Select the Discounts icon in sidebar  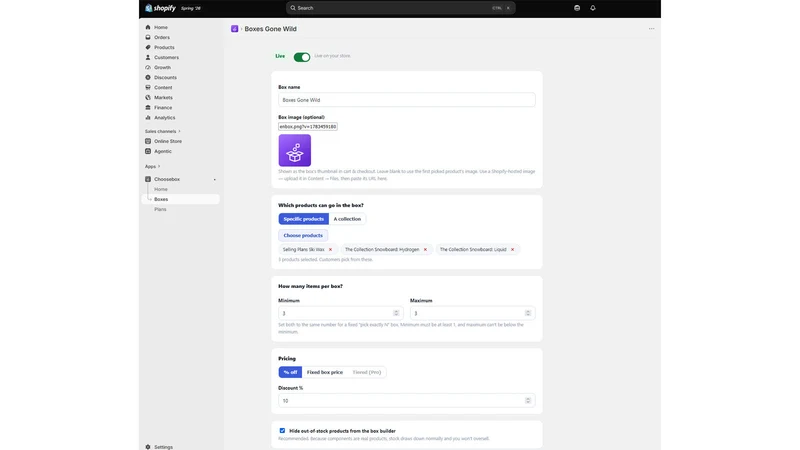pos(148,78)
